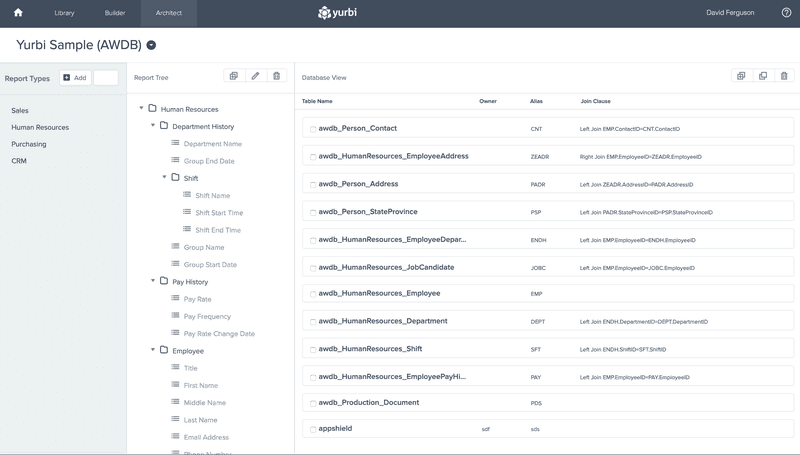800x455 pixels.
Task: Click the field icon beside Email Address
Action: pos(175,436)
